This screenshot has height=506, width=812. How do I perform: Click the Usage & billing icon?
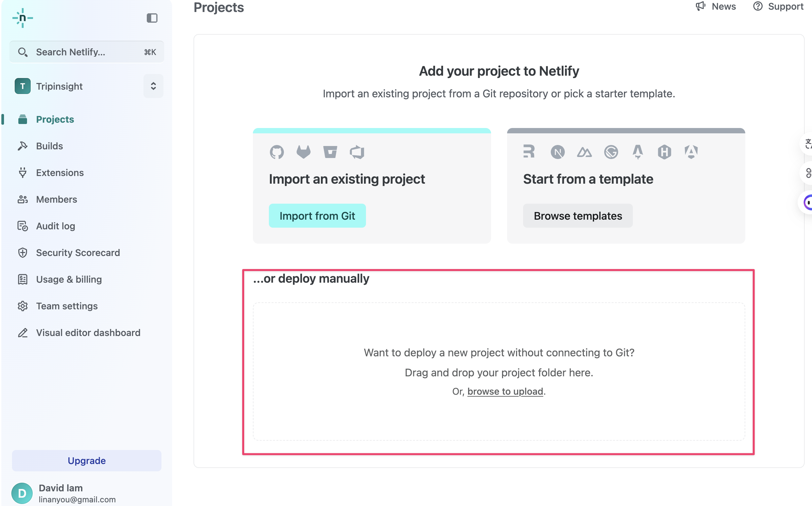pyautogui.click(x=22, y=279)
